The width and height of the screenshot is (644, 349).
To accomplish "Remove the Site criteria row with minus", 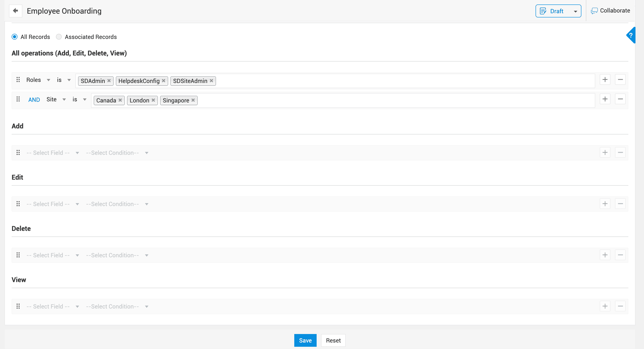I will click(x=620, y=99).
